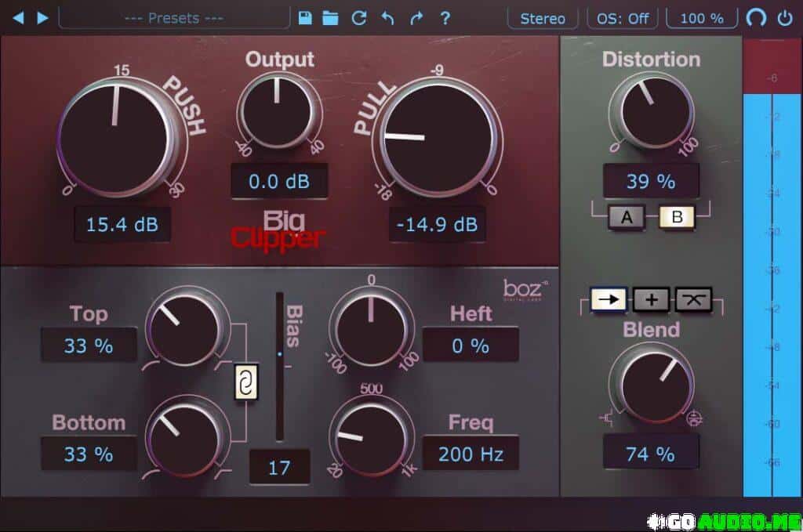
Task: Click the 200 Hz Freq value field
Action: point(471,454)
